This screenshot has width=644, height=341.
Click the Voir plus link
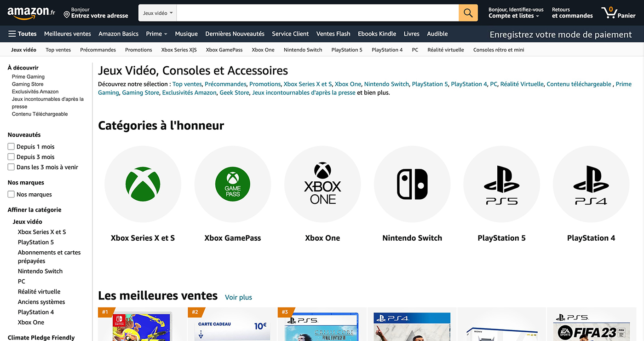point(238,297)
